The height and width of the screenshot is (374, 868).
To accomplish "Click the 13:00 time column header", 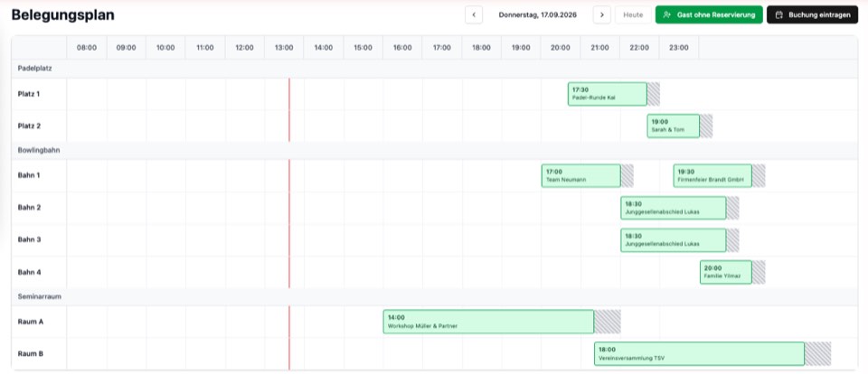I will coord(284,48).
